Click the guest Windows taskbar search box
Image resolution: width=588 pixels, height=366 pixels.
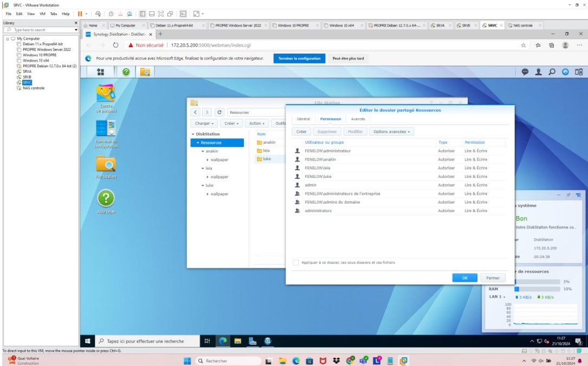point(147,341)
